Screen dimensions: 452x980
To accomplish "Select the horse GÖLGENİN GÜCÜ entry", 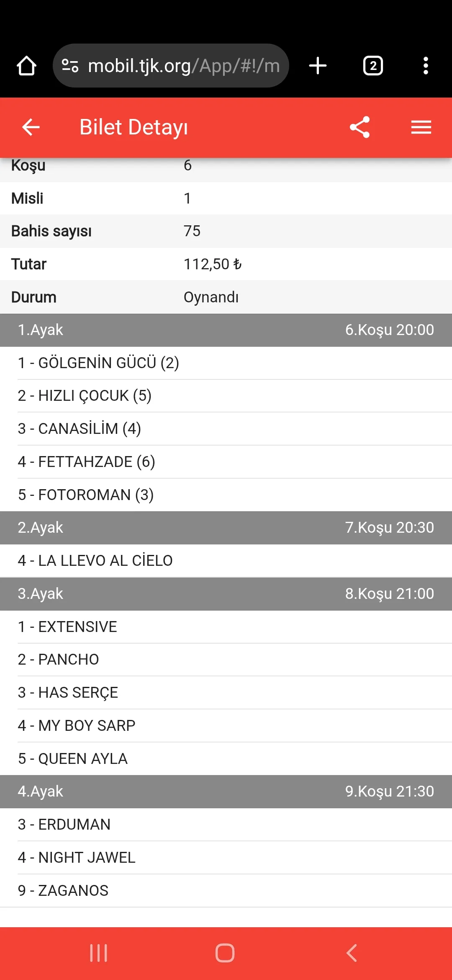I will point(98,363).
